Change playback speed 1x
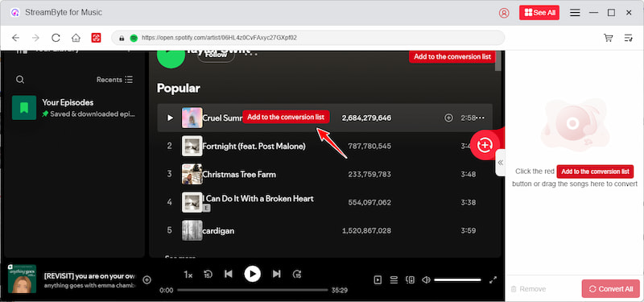Screen dimensions: 644x302 pyautogui.click(x=188, y=275)
